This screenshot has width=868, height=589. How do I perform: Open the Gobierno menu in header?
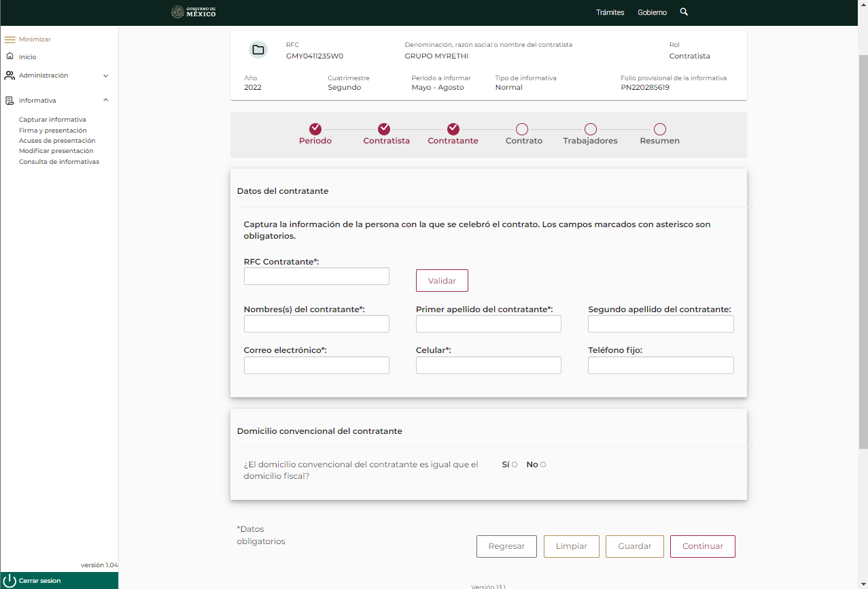(652, 12)
